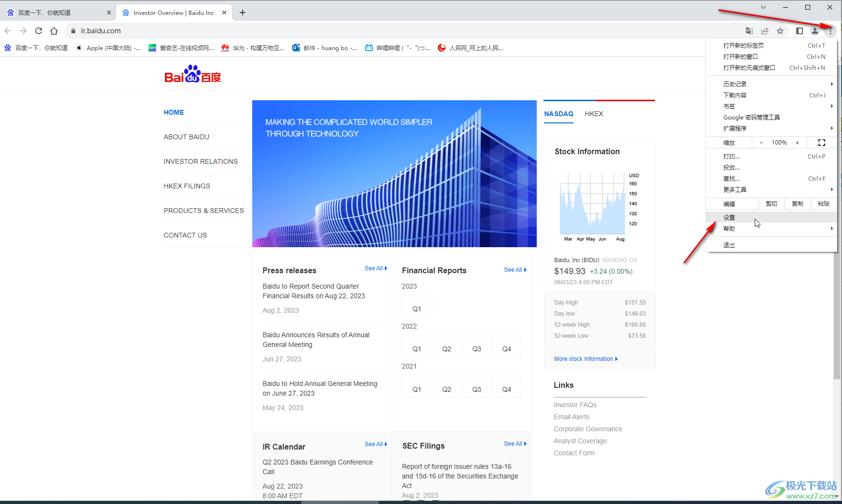Click See All for Press releases
Screen dimensions: 842x504
[x=376, y=268]
